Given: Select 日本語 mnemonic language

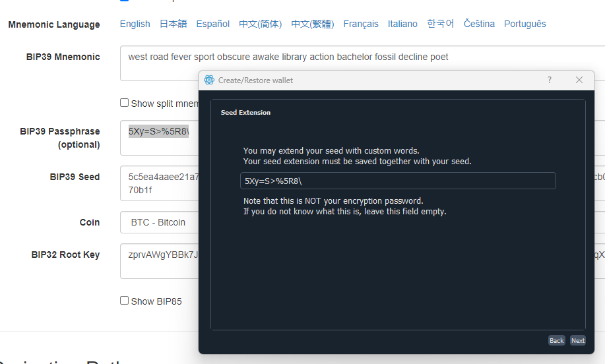Looking at the screenshot, I should tap(174, 24).
